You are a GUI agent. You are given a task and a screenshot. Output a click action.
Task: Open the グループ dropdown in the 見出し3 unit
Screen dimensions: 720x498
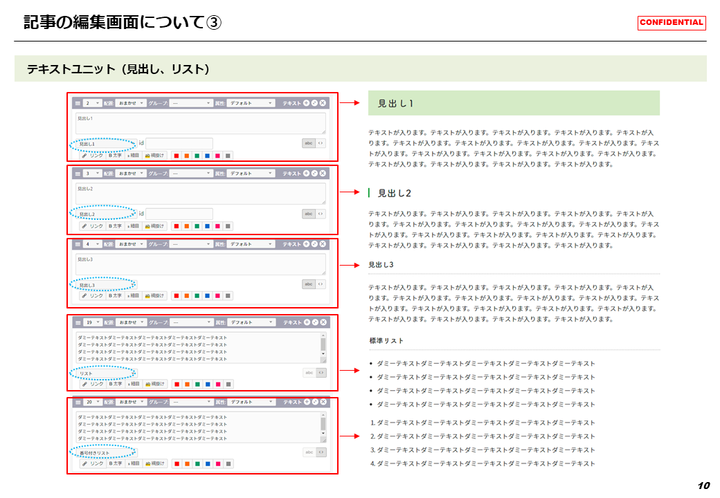point(190,244)
